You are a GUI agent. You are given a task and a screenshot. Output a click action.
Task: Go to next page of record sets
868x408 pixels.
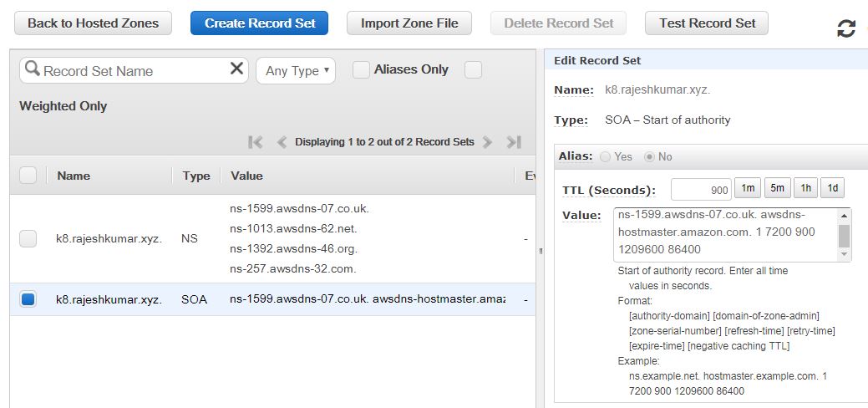[x=488, y=142]
